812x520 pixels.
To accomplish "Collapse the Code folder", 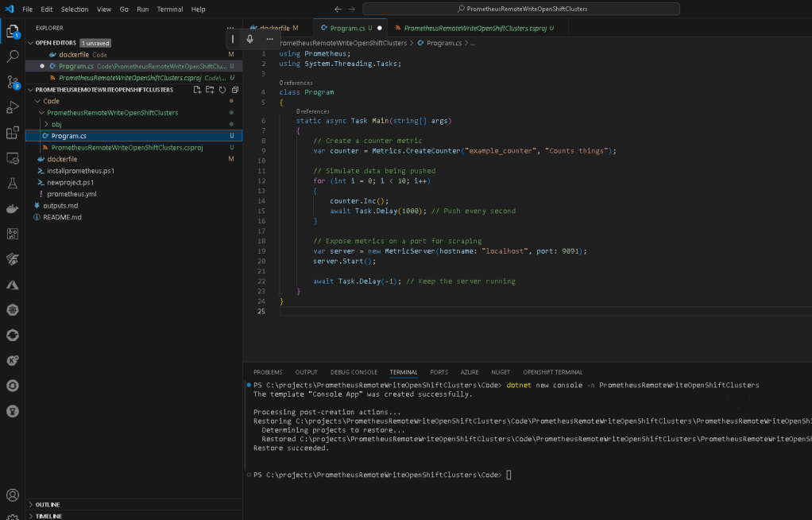I will point(38,101).
